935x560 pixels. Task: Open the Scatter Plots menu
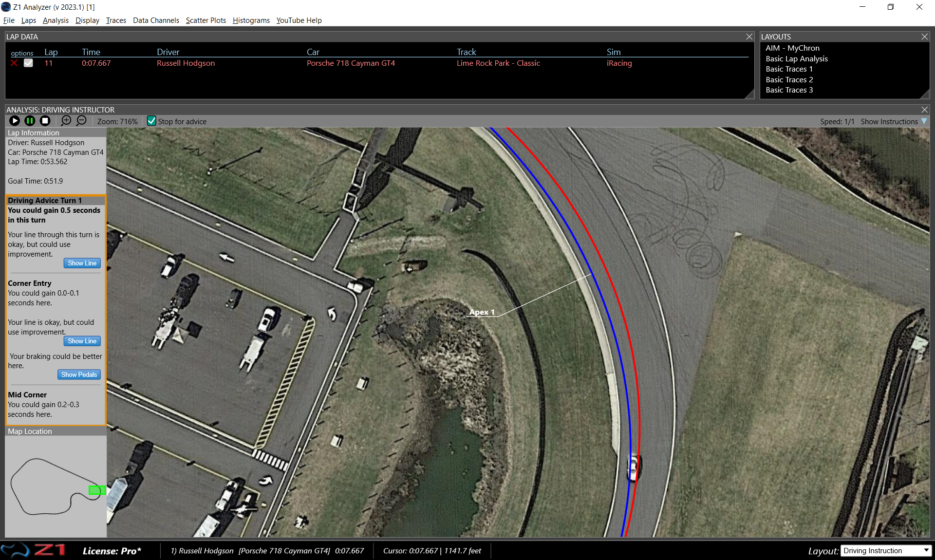pos(206,20)
